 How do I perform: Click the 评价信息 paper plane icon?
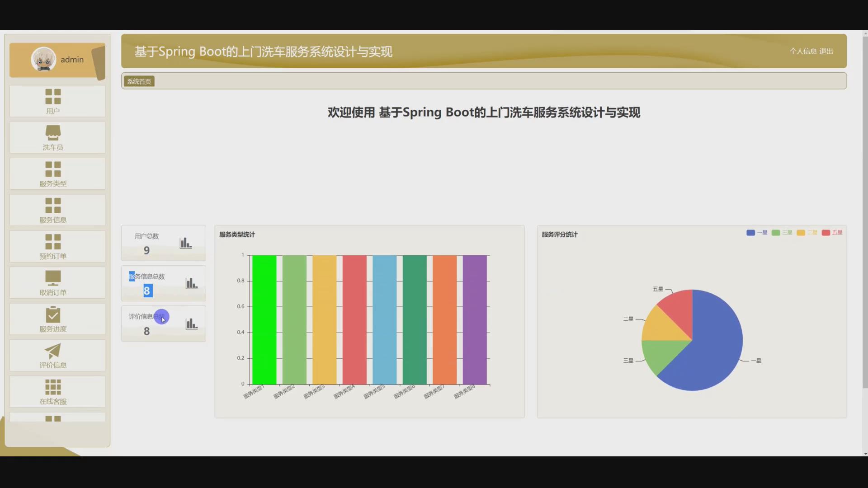tap(53, 351)
